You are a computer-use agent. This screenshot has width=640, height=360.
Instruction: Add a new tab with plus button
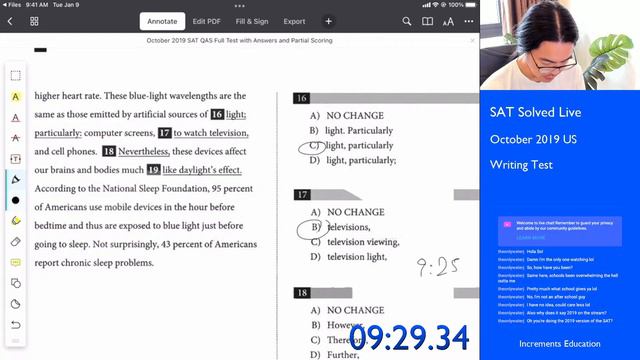(329, 21)
